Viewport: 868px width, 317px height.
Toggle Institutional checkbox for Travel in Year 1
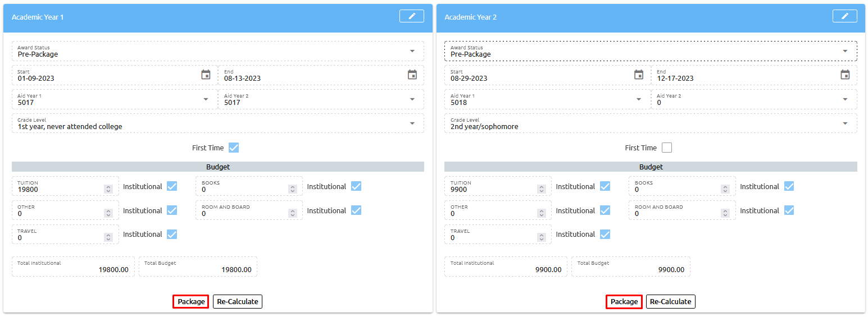172,234
